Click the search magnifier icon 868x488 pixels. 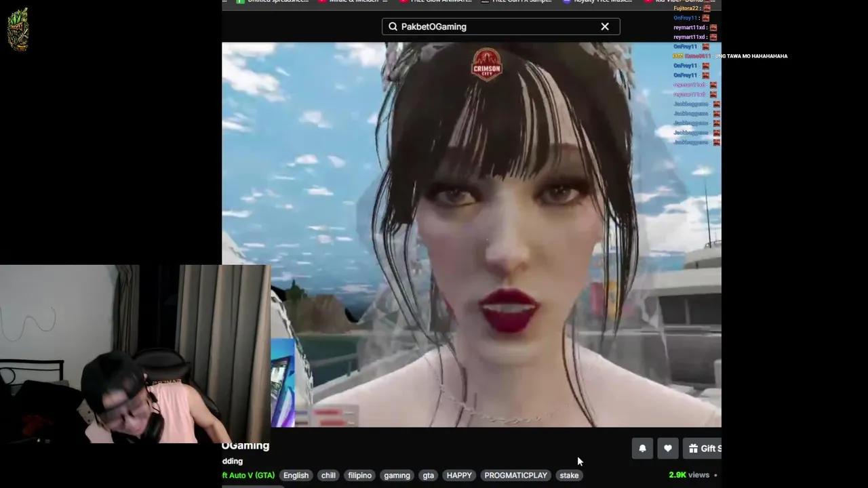point(393,26)
